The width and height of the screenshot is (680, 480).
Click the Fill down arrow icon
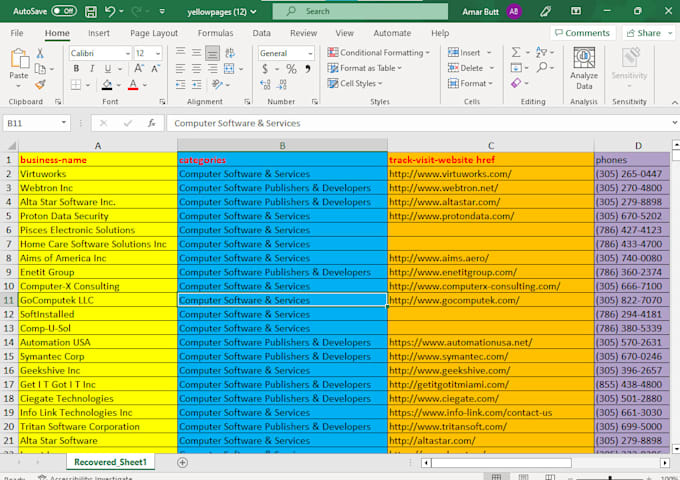point(516,68)
